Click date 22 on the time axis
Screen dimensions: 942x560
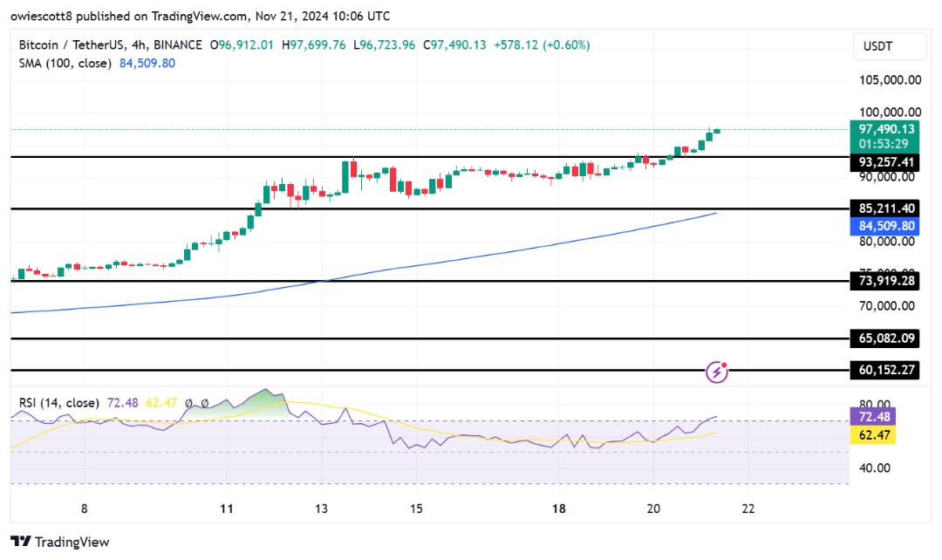click(x=747, y=509)
